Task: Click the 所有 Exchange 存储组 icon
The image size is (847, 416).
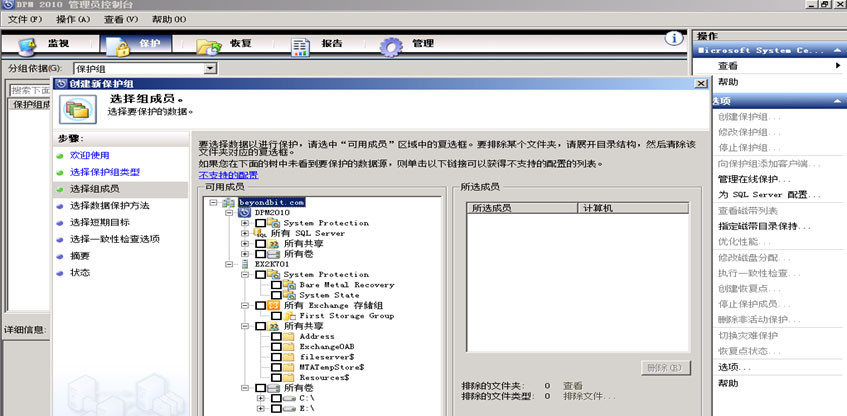Action: coord(273,305)
